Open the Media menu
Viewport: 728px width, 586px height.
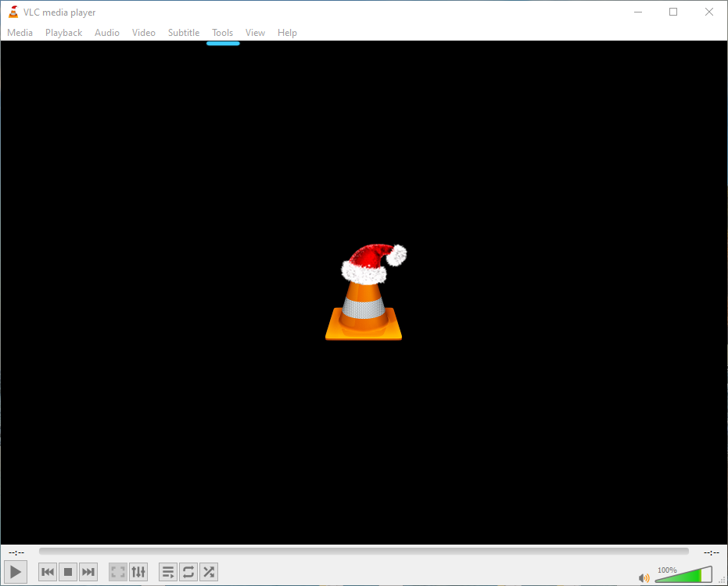20,33
